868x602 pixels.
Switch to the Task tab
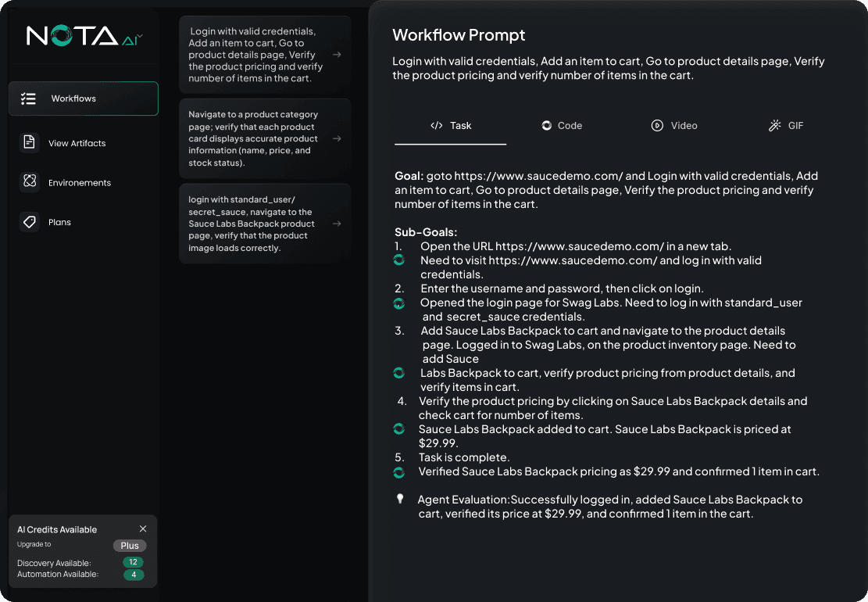point(451,127)
